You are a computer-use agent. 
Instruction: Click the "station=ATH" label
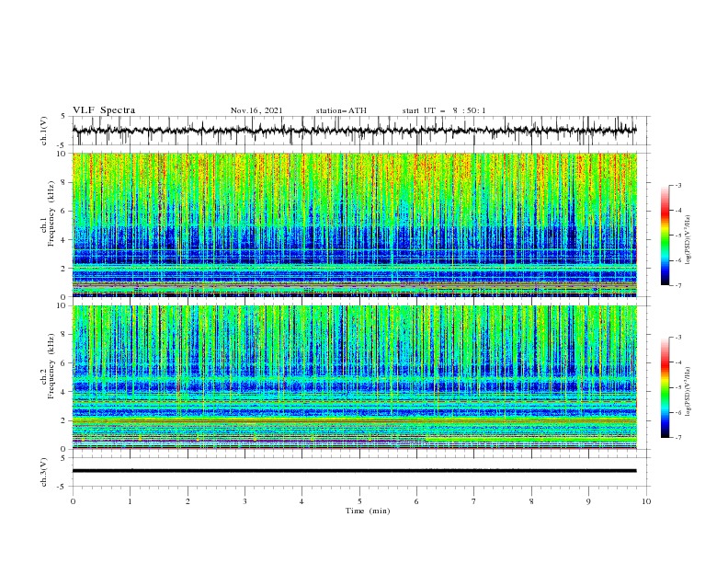coord(341,110)
